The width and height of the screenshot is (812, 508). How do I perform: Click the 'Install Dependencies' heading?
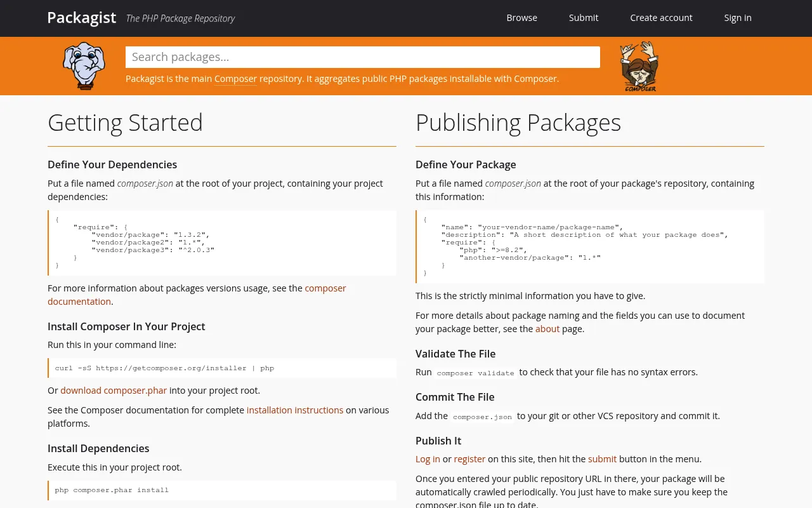pos(98,448)
